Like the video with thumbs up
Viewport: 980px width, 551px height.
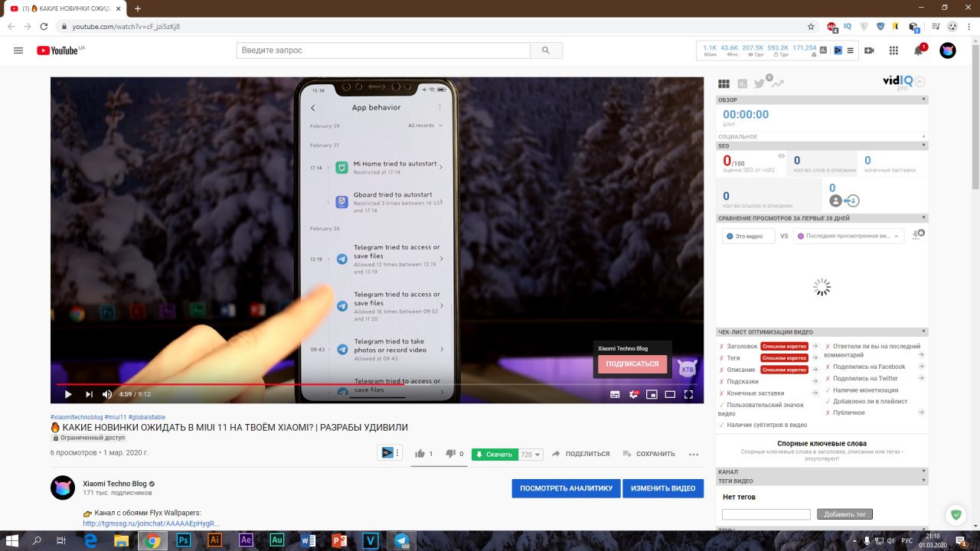click(x=420, y=454)
